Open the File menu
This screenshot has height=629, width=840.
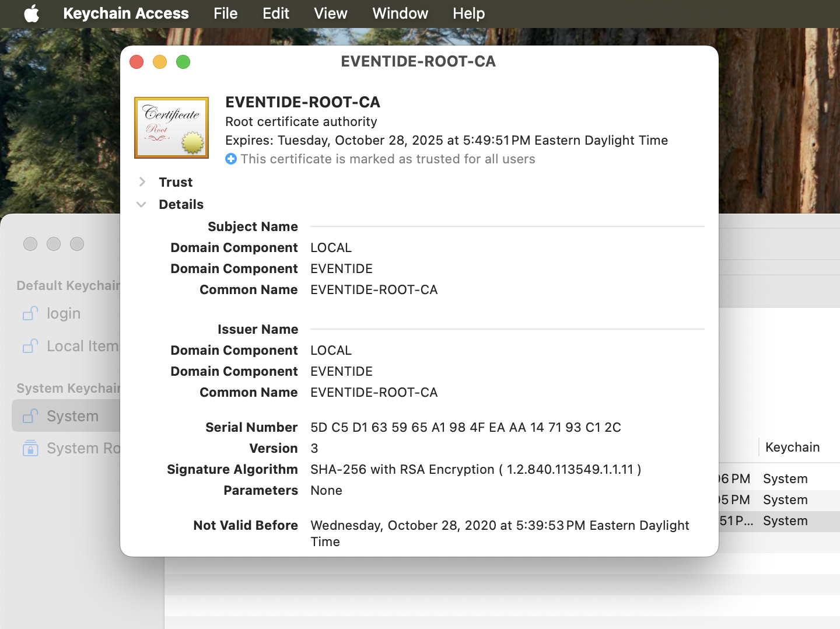[x=225, y=13]
